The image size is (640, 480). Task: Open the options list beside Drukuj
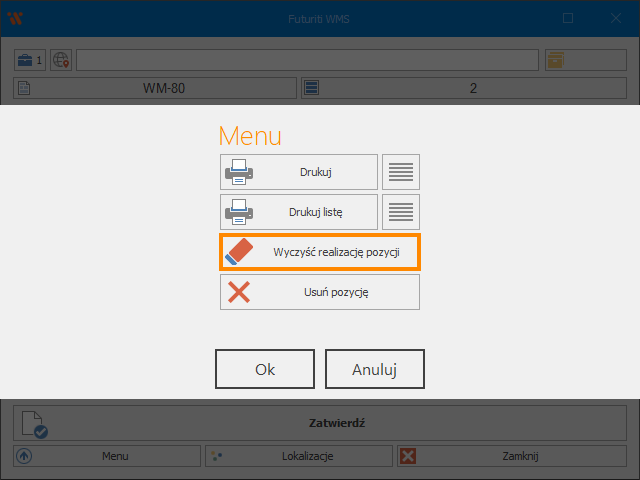tap(401, 172)
